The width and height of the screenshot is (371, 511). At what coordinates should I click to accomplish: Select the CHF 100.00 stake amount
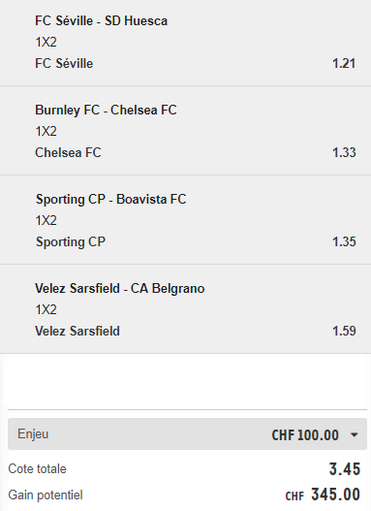point(305,435)
